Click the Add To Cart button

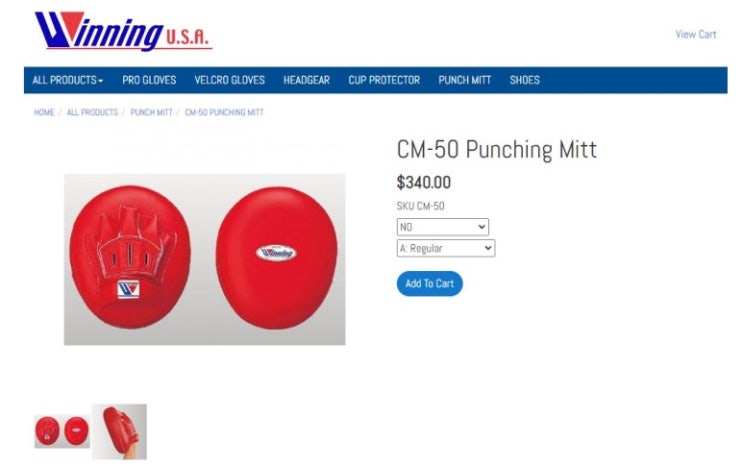(429, 283)
